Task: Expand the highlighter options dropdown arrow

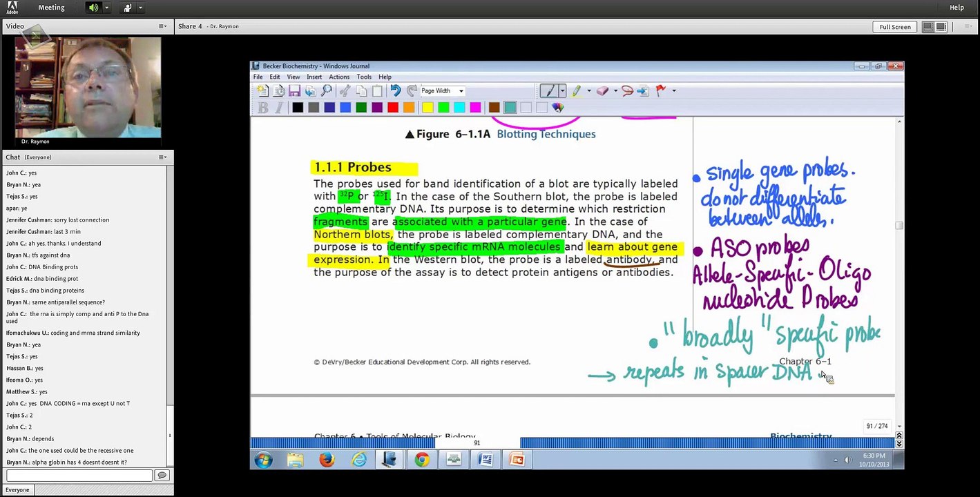Action: 588,91
